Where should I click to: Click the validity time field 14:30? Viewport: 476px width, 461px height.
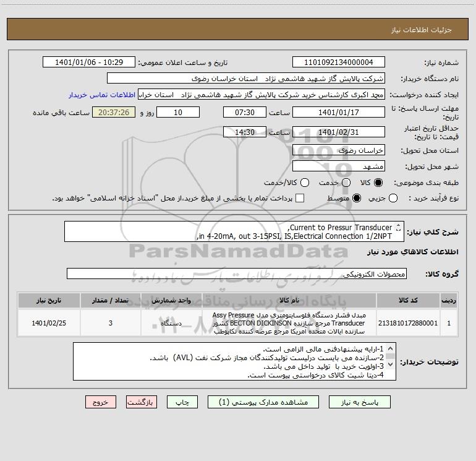(245, 132)
